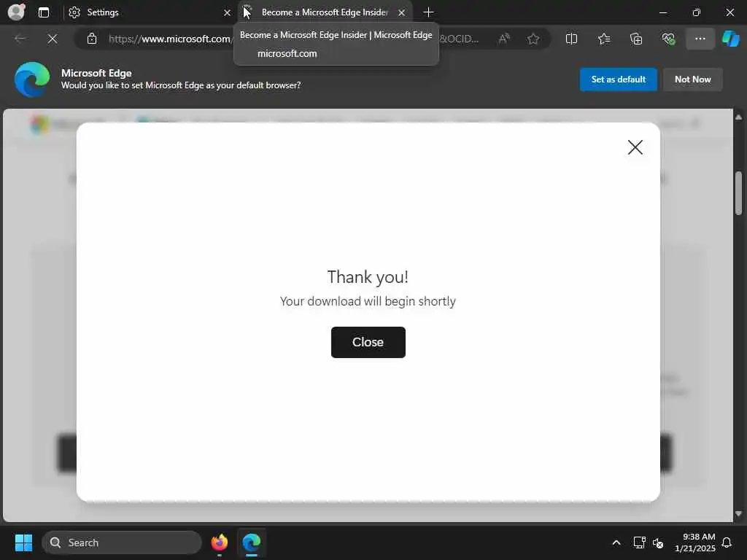
Task: Open Browser essentials heart icon
Action: [668, 39]
